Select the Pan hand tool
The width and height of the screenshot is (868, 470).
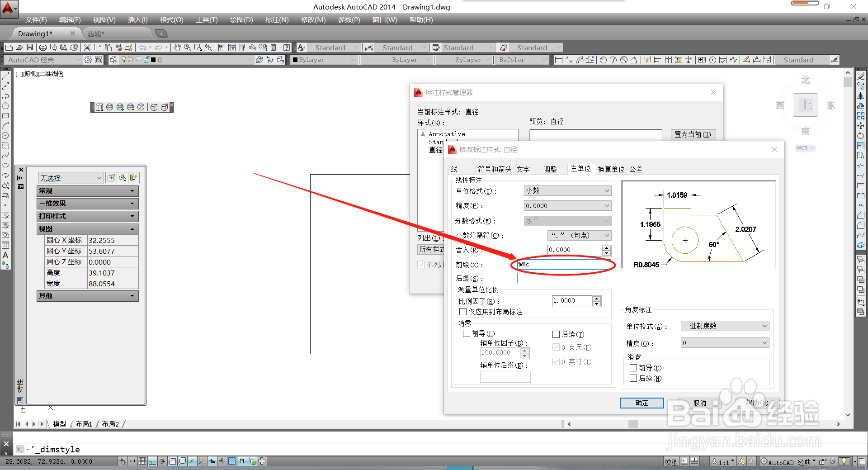pos(177,47)
